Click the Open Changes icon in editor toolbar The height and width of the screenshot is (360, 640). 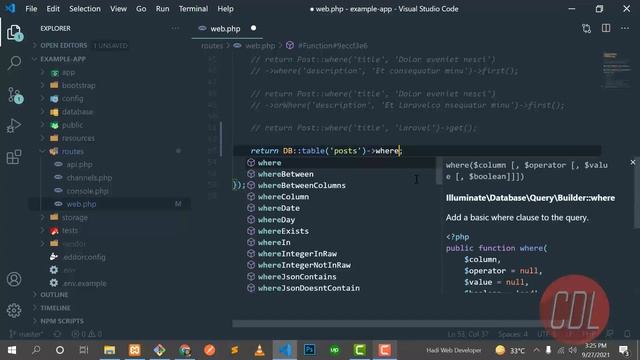tap(587, 29)
